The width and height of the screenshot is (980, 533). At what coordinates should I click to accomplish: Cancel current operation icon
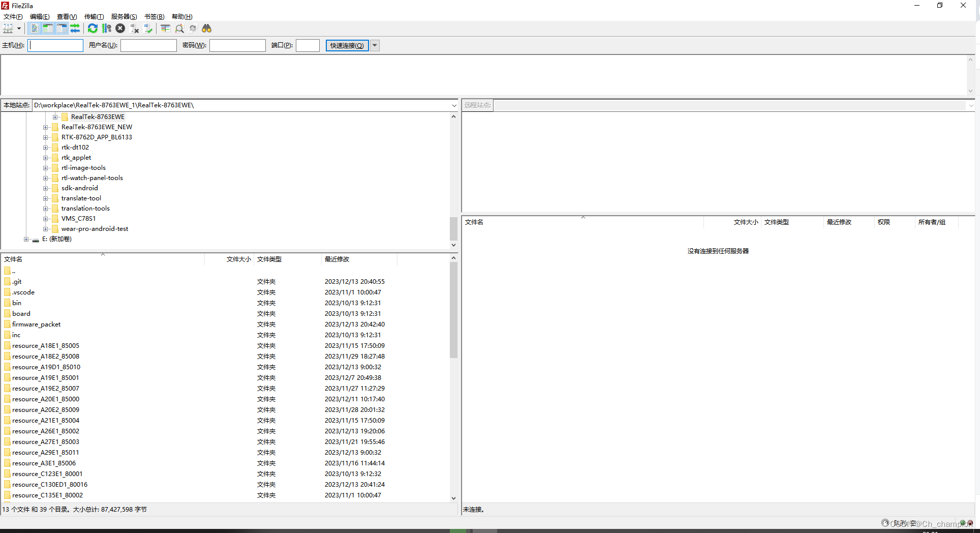point(120,28)
